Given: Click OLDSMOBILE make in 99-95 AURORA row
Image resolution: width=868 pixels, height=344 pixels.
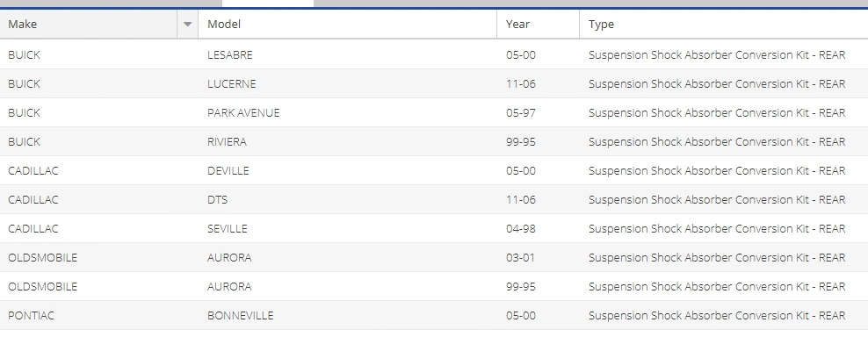Looking at the screenshot, I should pyautogui.click(x=43, y=286).
